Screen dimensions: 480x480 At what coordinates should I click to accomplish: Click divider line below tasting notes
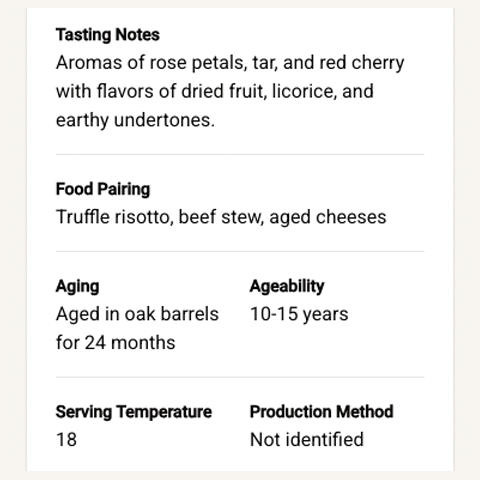point(240,154)
